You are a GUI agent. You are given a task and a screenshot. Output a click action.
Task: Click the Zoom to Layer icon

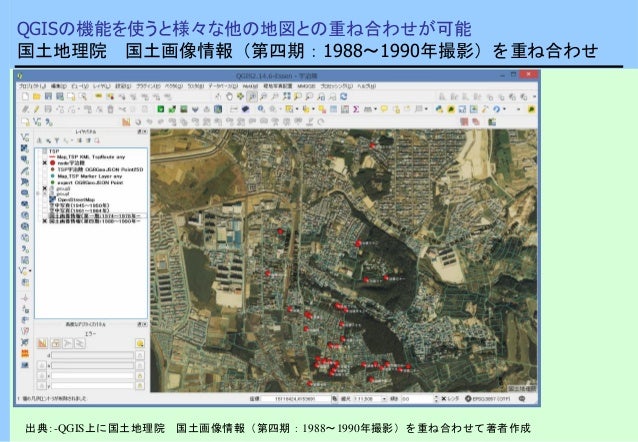coord(309,96)
